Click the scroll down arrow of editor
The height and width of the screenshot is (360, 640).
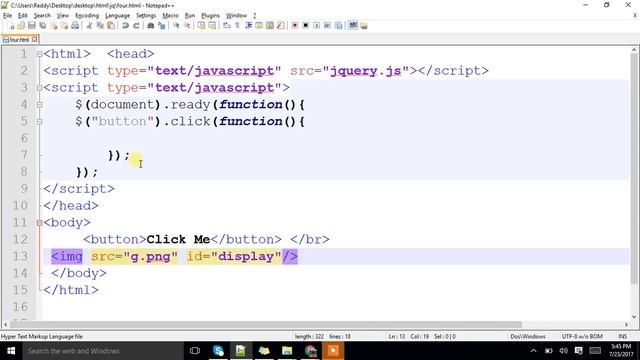[x=634, y=316]
